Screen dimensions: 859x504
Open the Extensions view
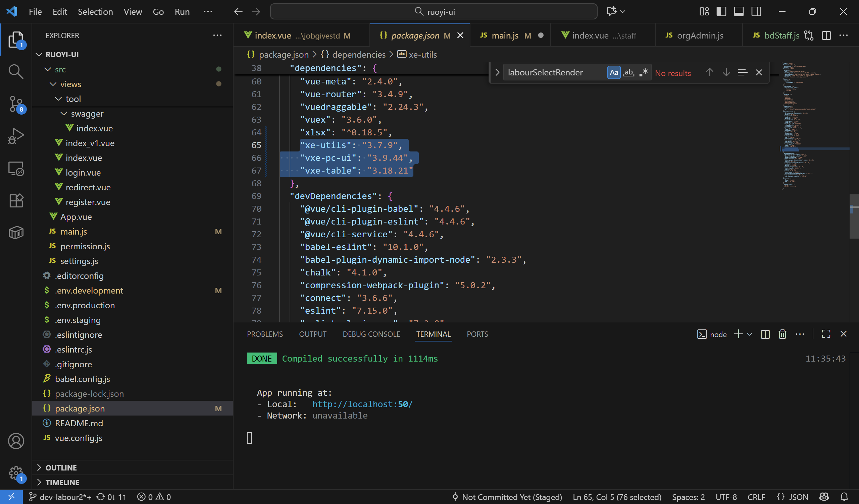click(16, 201)
